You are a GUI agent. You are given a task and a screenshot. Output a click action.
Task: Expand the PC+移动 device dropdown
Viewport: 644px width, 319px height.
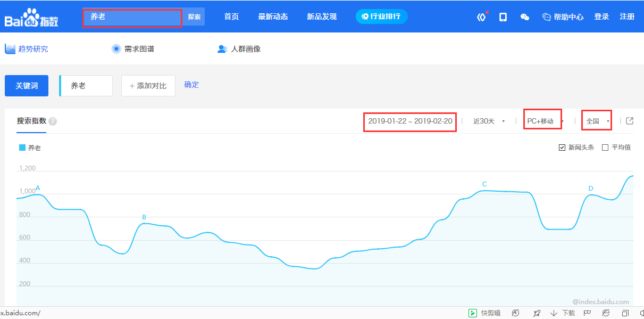[x=542, y=121]
